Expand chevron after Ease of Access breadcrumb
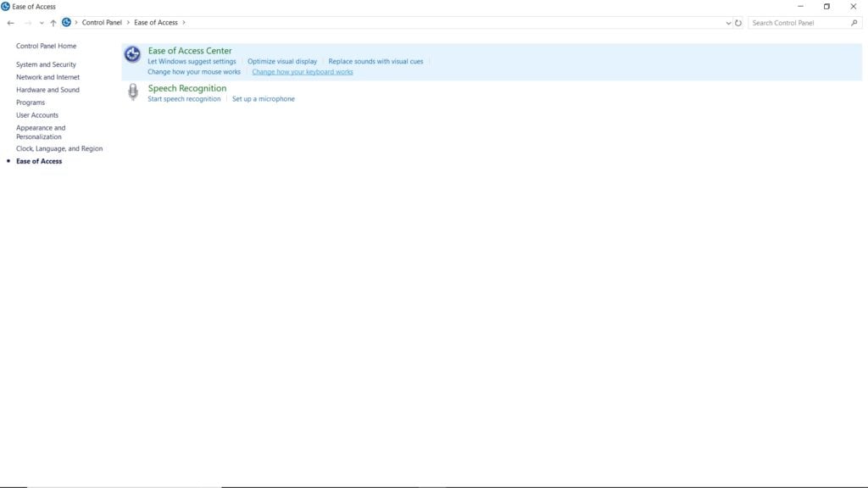This screenshot has width=868, height=488. 184,23
